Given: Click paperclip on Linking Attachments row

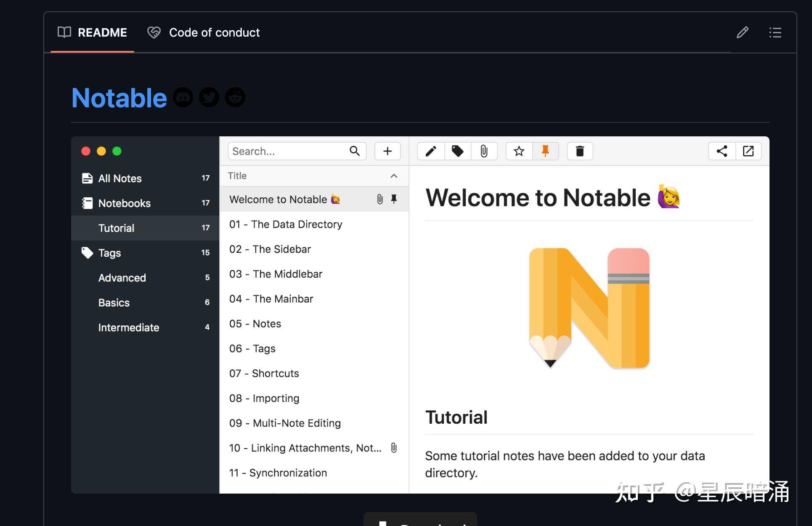Looking at the screenshot, I should coord(394,448).
